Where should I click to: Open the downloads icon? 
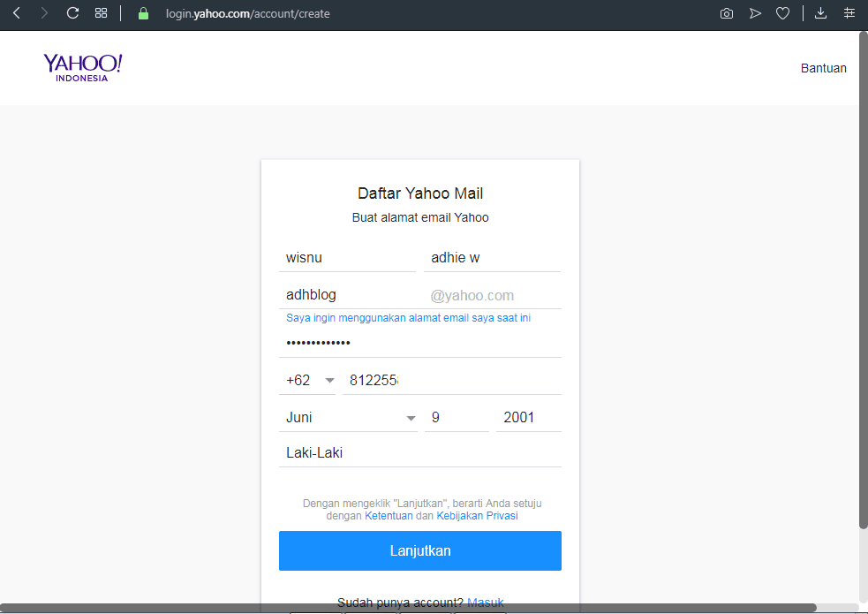coord(821,13)
